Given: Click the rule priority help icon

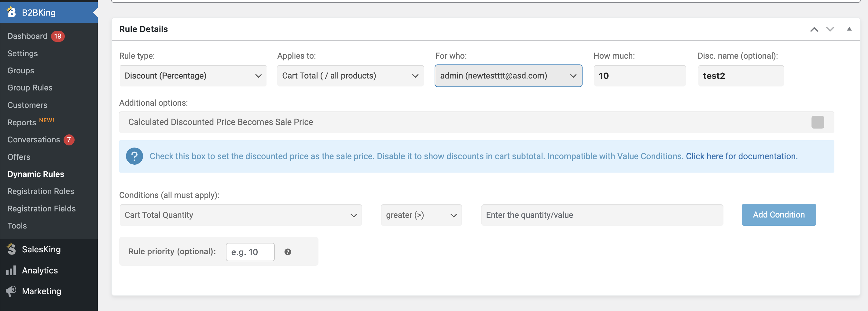Looking at the screenshot, I should tap(288, 252).
